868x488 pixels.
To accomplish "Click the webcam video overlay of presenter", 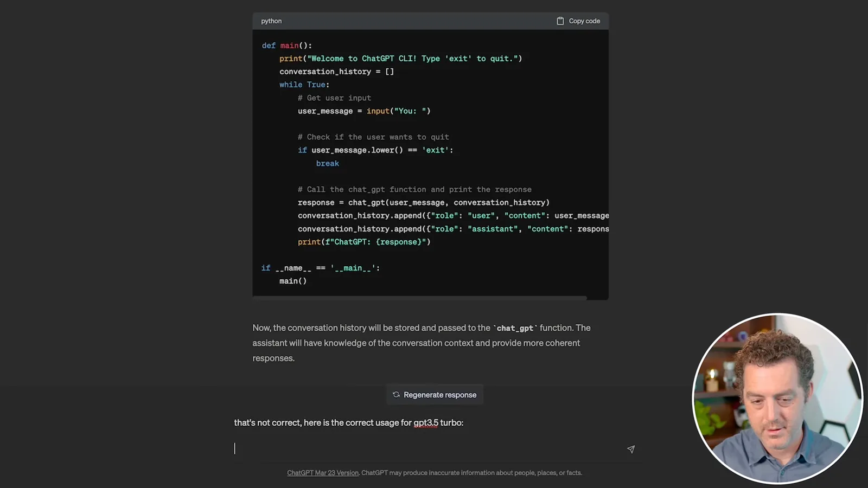I will 777,399.
